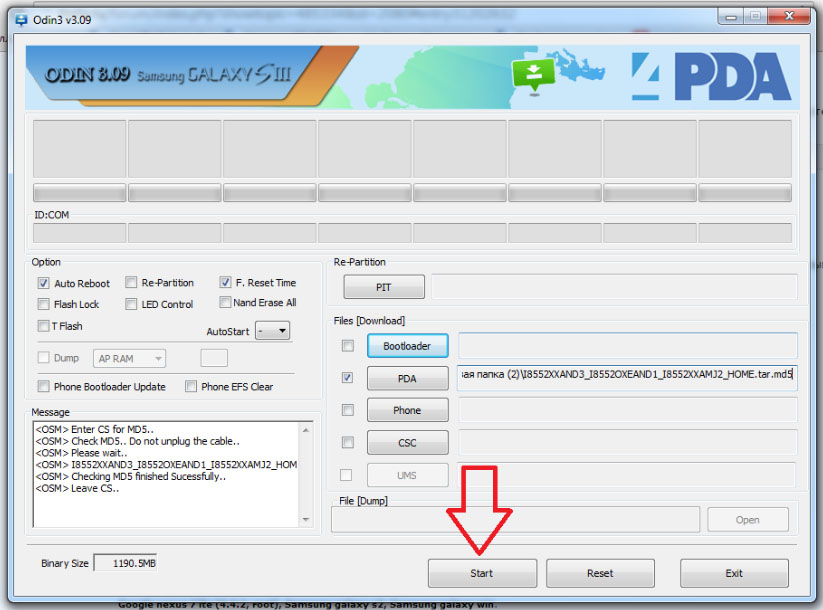Close the Odin3 window
The width and height of the screenshot is (823, 610).
(788, 17)
